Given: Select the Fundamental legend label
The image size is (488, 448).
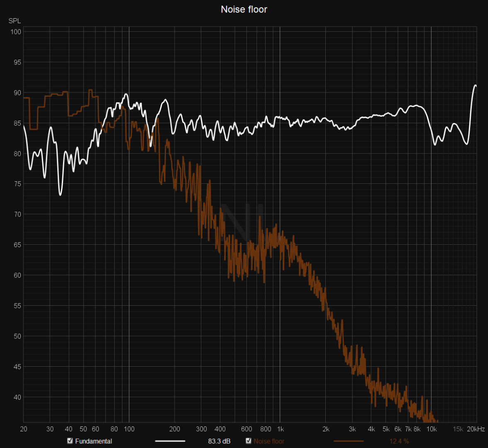Looking at the screenshot, I should (93, 441).
